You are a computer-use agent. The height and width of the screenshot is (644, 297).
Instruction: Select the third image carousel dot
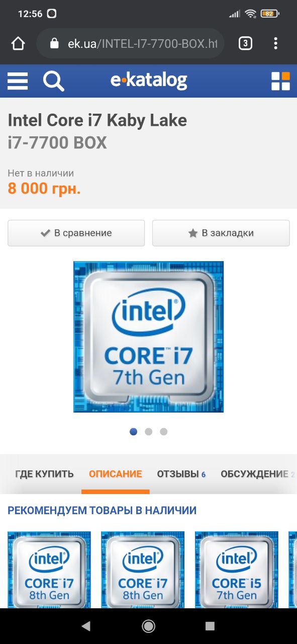coord(163,432)
